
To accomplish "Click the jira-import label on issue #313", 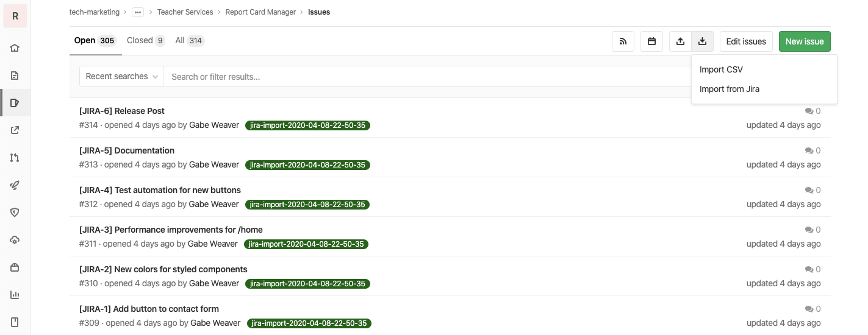I will (307, 165).
